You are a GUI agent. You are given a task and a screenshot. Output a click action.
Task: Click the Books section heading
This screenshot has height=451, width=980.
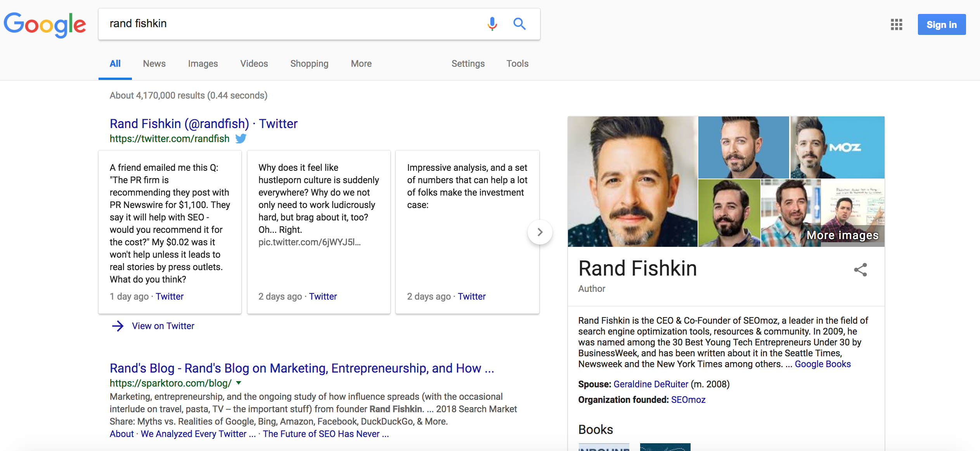pyautogui.click(x=596, y=430)
